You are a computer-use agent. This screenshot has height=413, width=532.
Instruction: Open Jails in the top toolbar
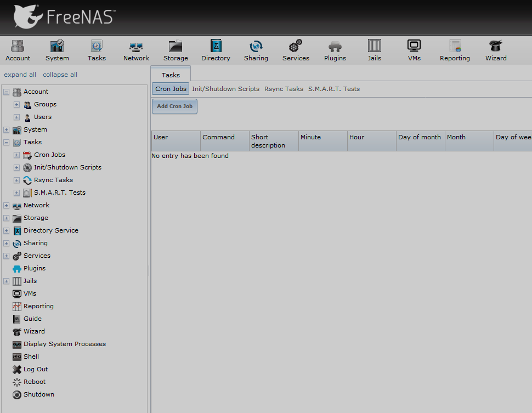tap(374, 50)
